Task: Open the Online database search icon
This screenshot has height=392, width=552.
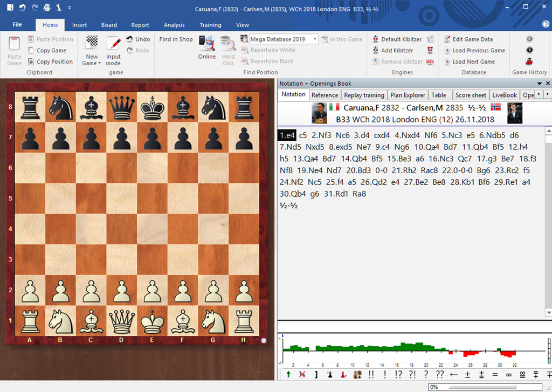Action: pos(206,44)
